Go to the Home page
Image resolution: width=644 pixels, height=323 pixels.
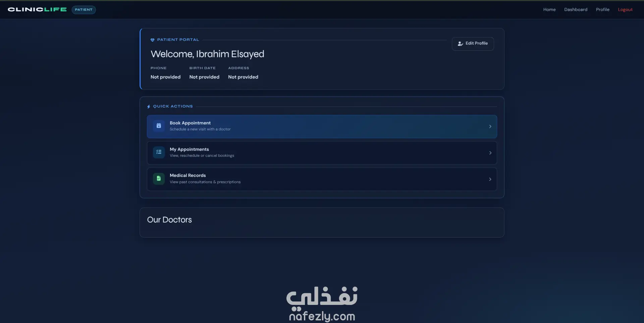[x=549, y=9]
